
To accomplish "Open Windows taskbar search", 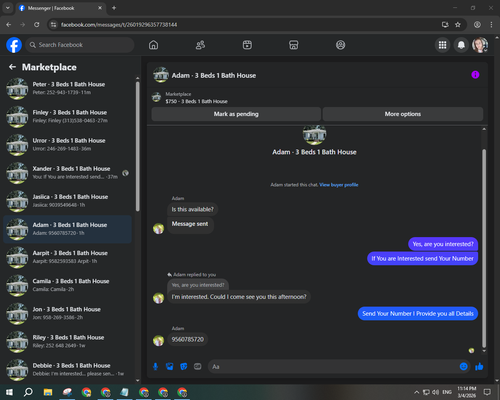I will point(28,392).
